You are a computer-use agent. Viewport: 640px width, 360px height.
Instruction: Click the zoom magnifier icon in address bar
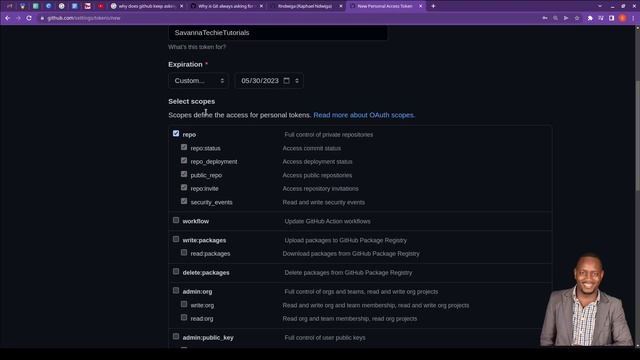tap(556, 18)
